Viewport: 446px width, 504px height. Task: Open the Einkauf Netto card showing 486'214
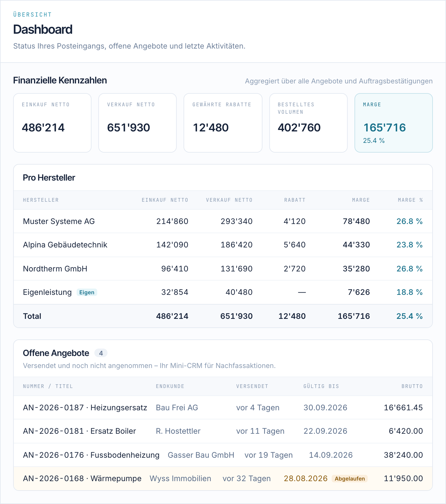52,123
